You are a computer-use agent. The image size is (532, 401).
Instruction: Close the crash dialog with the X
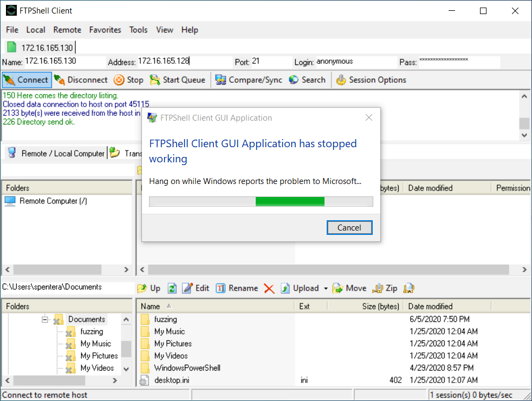(369, 117)
